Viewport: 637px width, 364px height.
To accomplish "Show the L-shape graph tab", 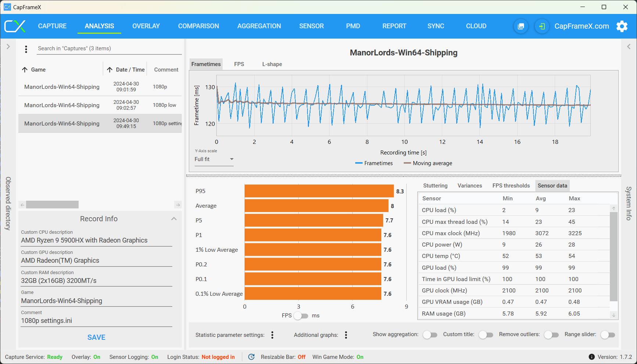I will point(272,64).
